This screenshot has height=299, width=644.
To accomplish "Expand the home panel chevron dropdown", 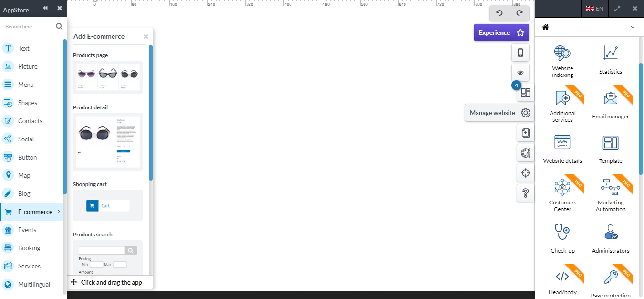I will coord(633,27).
